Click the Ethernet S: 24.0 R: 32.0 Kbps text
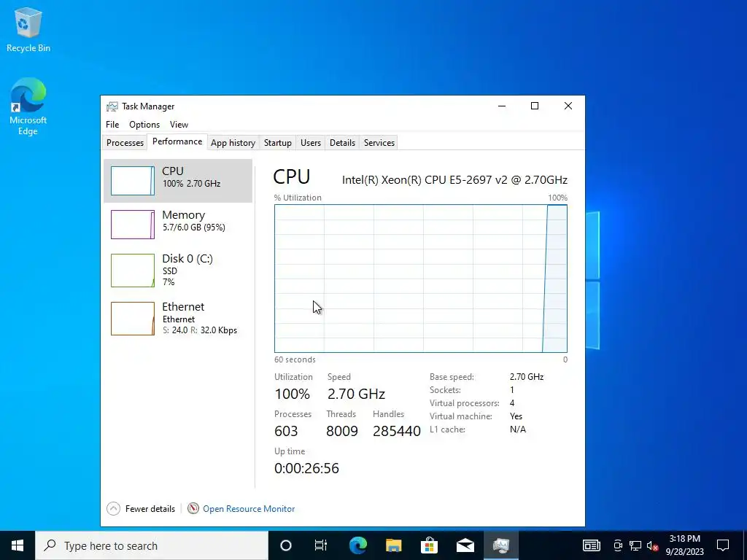The image size is (747, 560). click(200, 330)
